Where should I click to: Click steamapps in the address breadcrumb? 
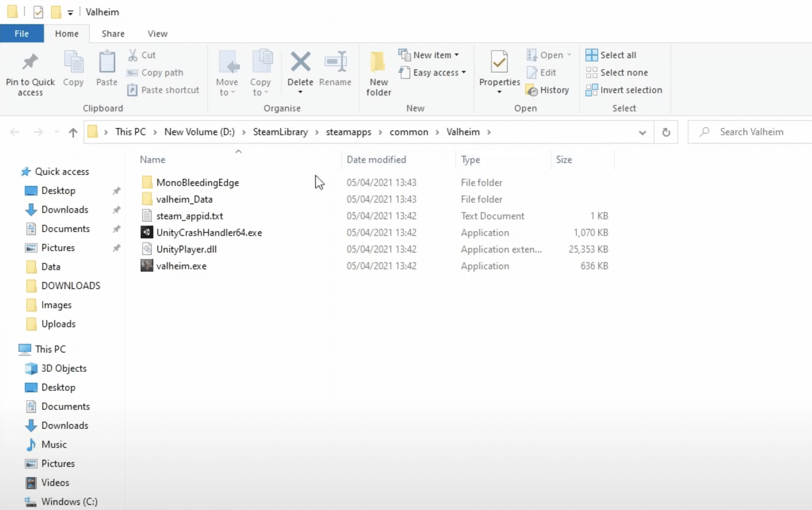pyautogui.click(x=348, y=132)
